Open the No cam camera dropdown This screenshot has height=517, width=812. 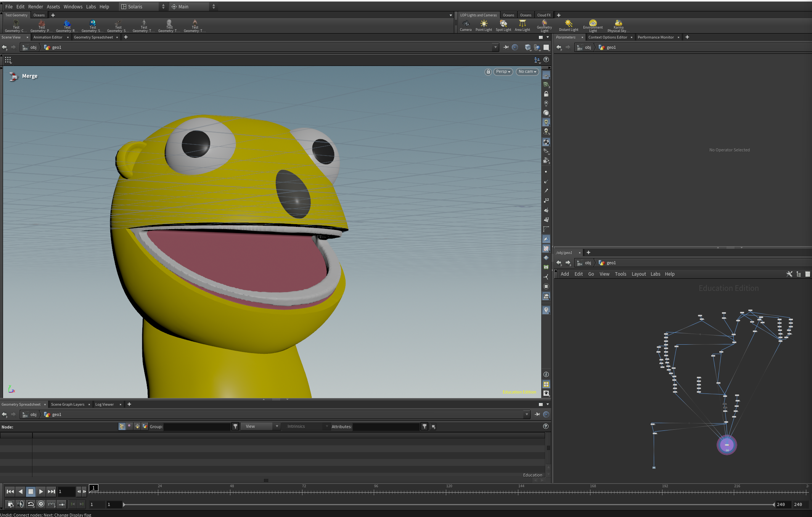pos(527,72)
